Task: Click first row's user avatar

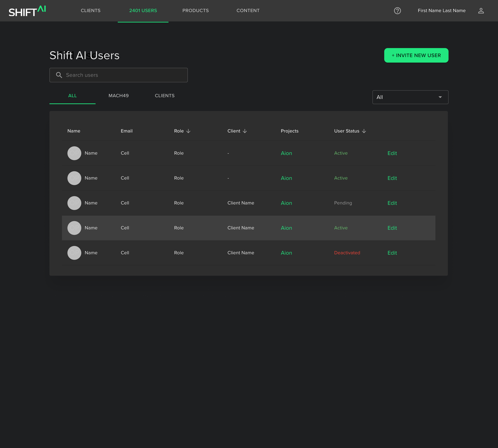Action: click(x=74, y=153)
